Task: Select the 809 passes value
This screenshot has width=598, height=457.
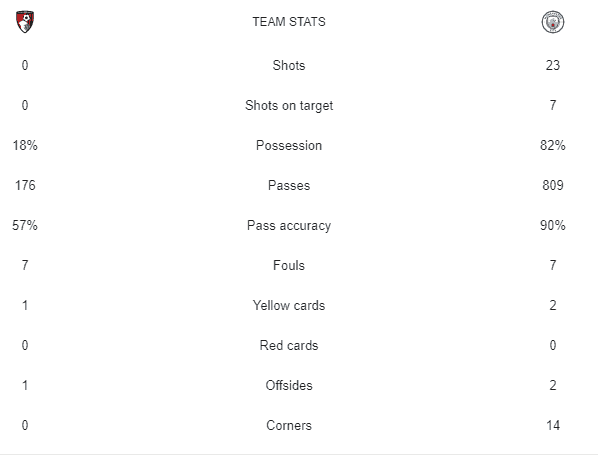Action: point(553,185)
